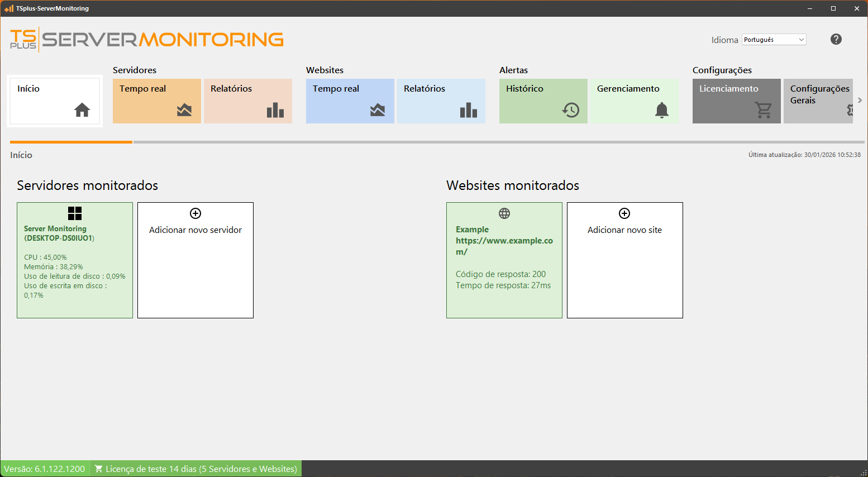
Task: Open the Configurações Gerais tab
Action: click(819, 94)
